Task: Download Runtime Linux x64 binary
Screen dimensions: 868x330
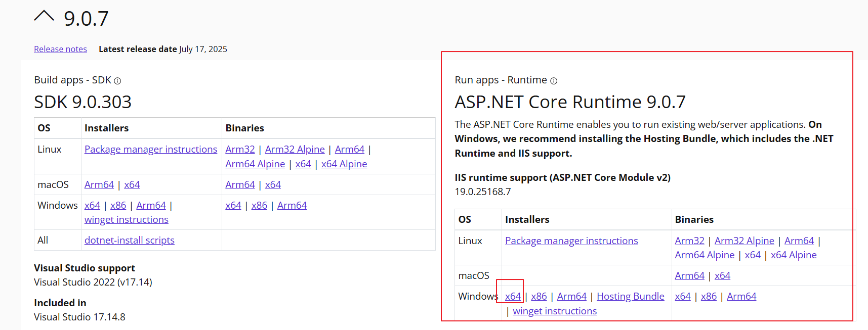Action: coord(753,255)
